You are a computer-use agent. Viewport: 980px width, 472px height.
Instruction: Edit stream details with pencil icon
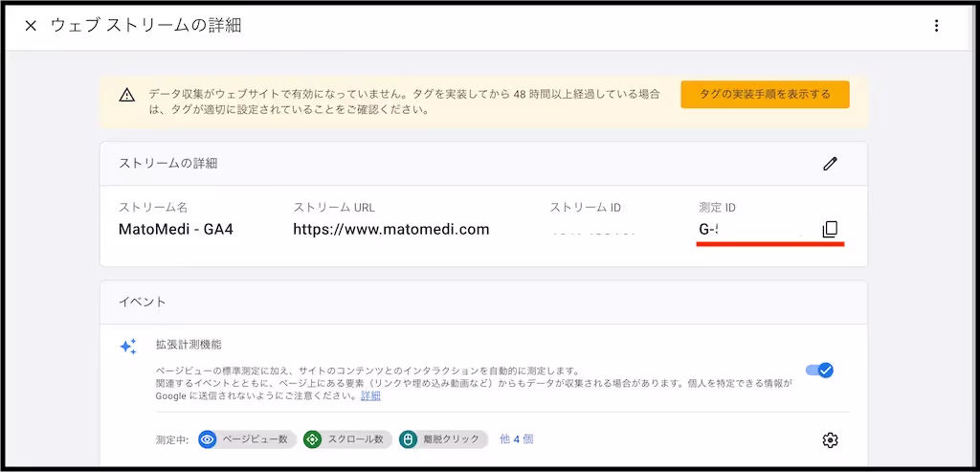pos(830,164)
